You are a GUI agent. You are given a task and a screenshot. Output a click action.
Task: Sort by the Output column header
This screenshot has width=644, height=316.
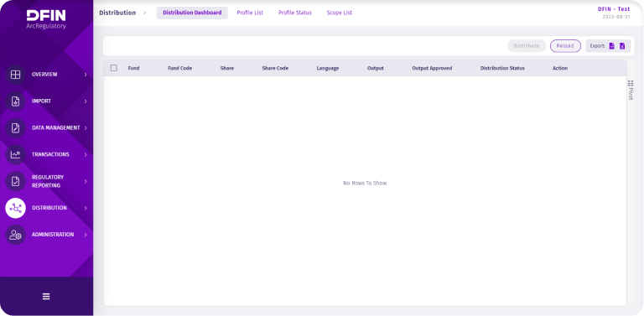(376, 68)
